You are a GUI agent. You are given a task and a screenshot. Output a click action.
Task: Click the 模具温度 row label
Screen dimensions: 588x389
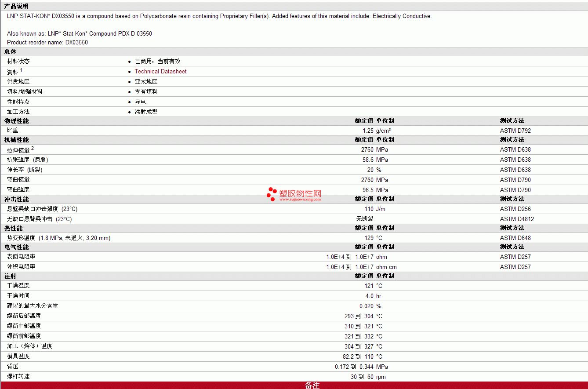18,356
